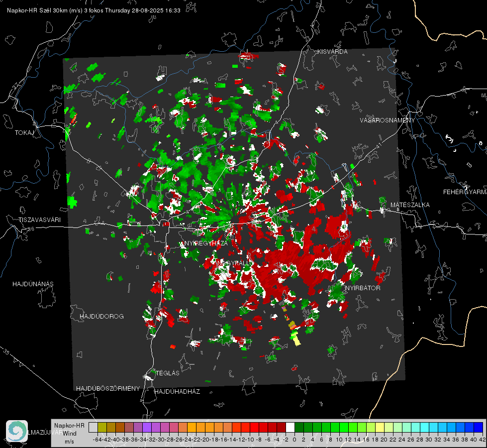Select the KISVÁRDA city label
The height and width of the screenshot is (448, 487).
[332, 52]
